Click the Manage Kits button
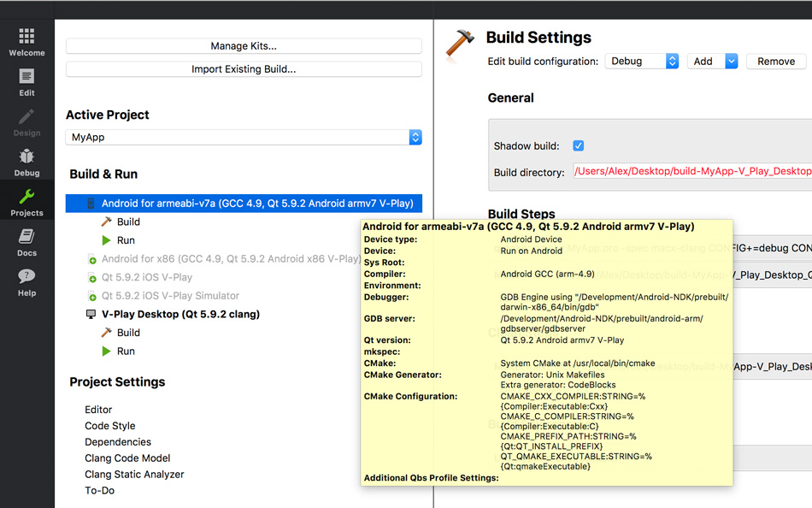The image size is (812, 508). 244,46
